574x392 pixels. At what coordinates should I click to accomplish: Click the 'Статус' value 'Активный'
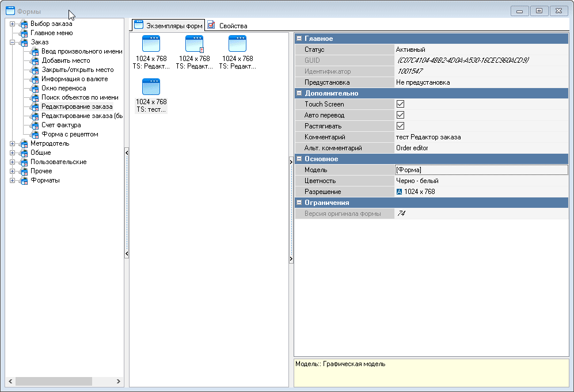tap(410, 50)
